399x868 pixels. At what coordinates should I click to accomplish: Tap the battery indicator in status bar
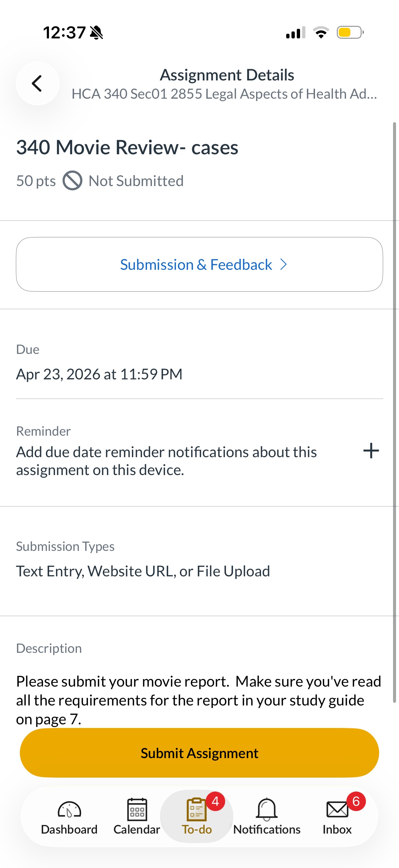[x=350, y=33]
